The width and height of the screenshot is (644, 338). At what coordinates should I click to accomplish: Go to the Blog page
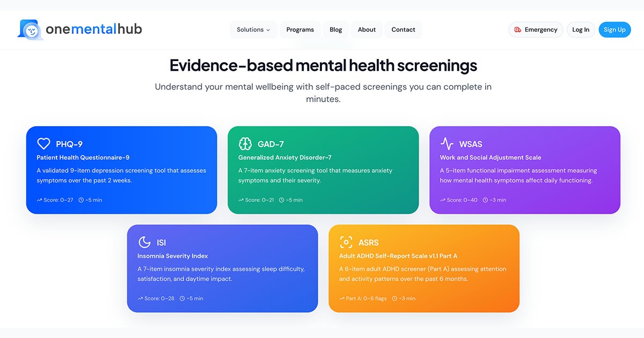(336, 30)
